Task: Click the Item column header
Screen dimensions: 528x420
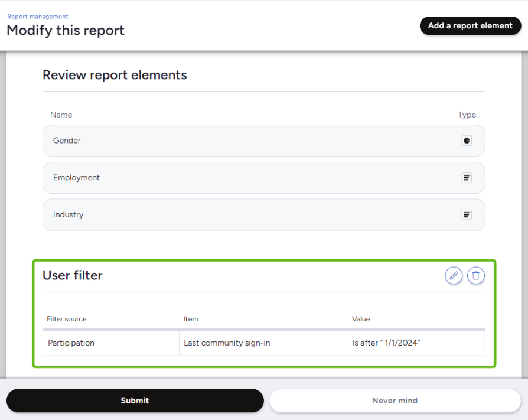Action: pyautogui.click(x=191, y=319)
